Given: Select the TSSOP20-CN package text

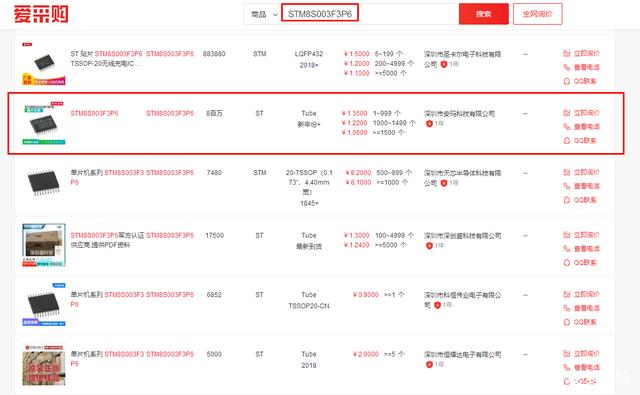Looking at the screenshot, I should pos(309,306).
